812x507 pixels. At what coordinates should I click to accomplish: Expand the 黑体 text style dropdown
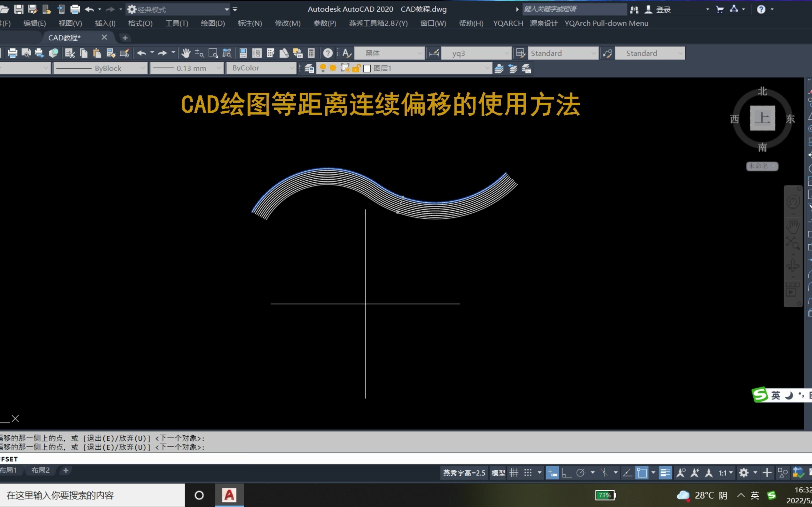click(x=419, y=53)
